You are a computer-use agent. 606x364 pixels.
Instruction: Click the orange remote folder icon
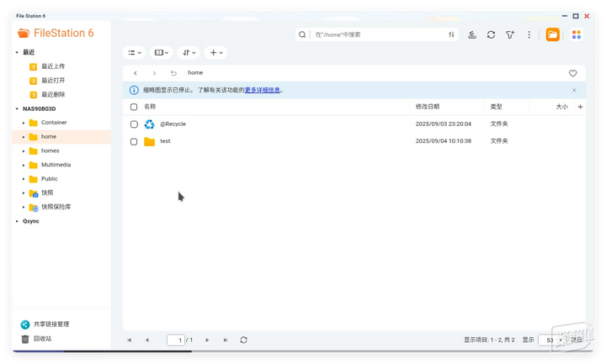(552, 34)
